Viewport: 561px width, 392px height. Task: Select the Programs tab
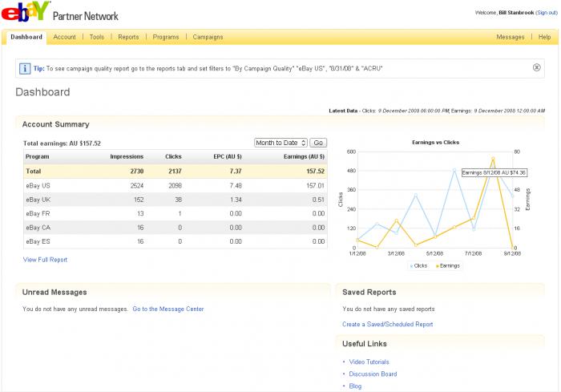pos(166,37)
